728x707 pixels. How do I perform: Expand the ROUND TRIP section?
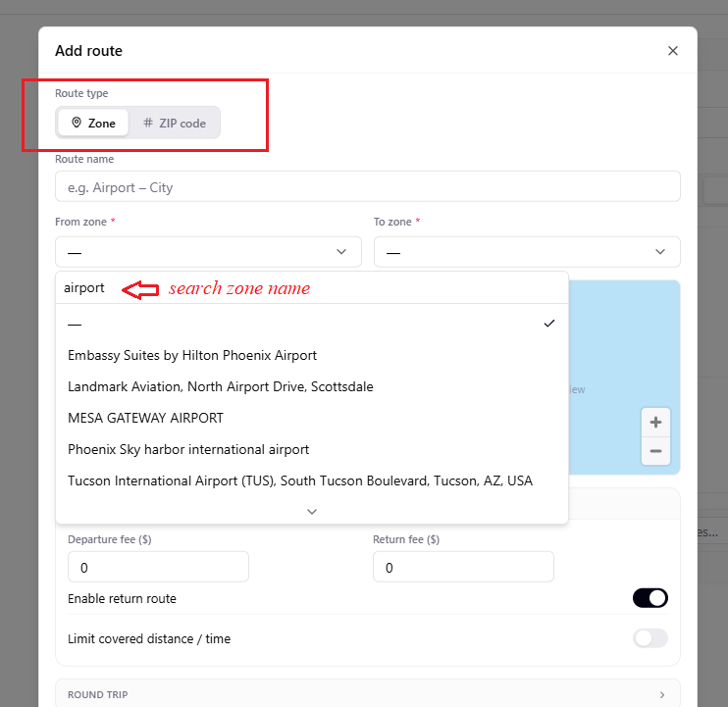coord(368,694)
